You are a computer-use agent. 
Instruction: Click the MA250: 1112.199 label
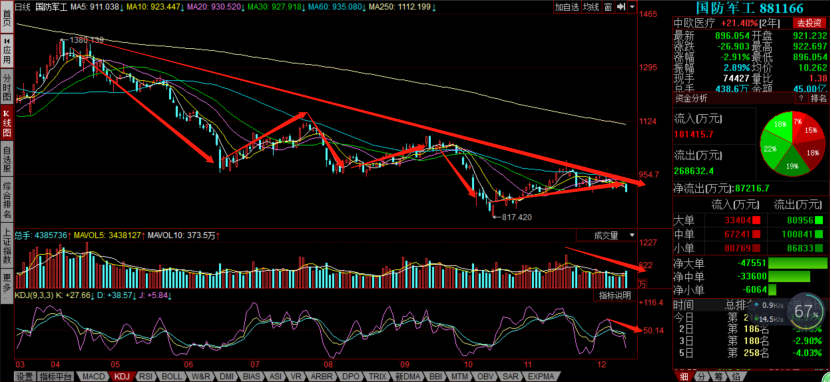pyautogui.click(x=400, y=7)
